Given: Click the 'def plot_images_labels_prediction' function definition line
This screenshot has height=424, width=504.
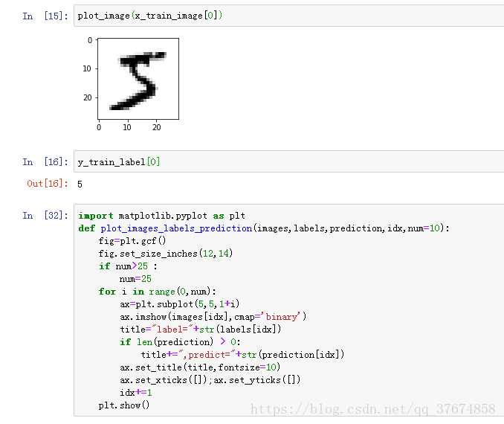Looking at the screenshot, I should click(x=264, y=228).
